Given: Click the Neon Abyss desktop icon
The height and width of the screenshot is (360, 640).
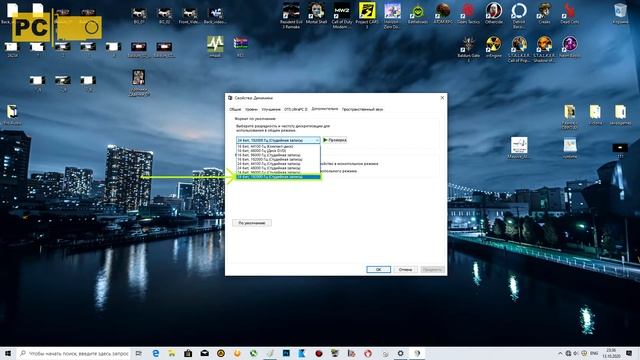Looking at the screenshot, I should point(569,46).
